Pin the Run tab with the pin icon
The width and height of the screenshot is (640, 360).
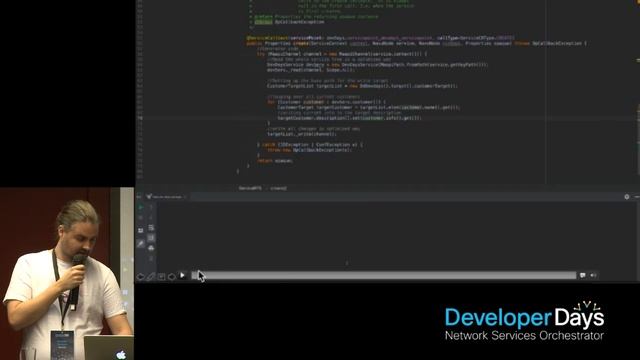141,244
